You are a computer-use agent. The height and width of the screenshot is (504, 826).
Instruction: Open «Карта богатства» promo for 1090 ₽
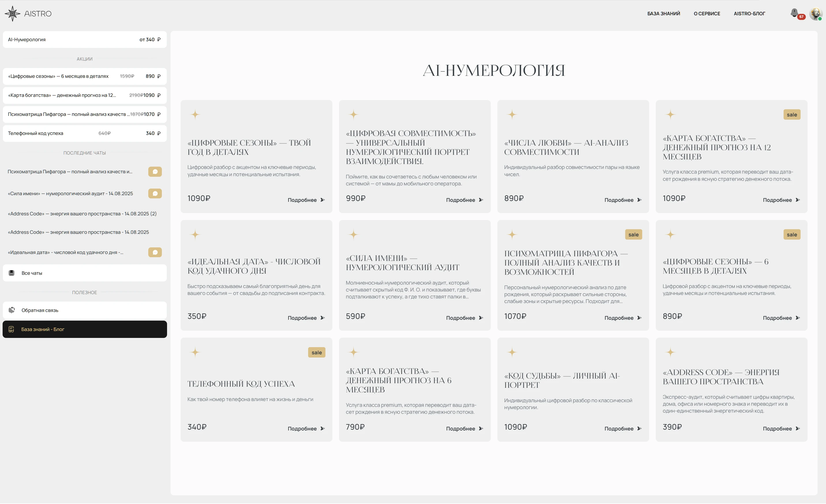(85, 95)
